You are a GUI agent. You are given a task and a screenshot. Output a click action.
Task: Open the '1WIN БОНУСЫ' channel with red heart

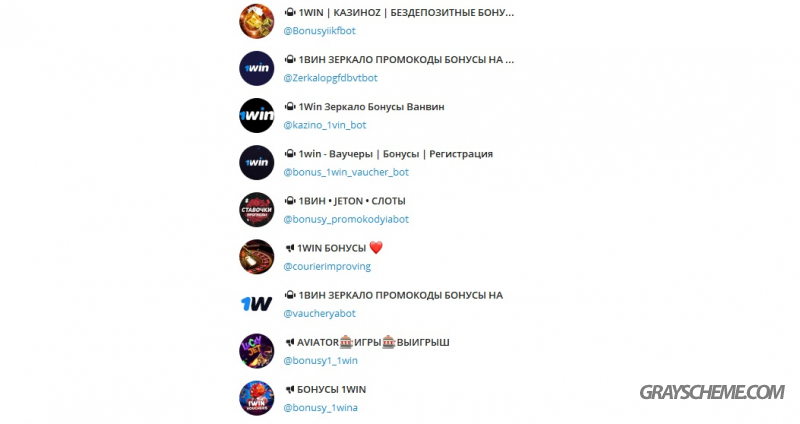point(339,248)
